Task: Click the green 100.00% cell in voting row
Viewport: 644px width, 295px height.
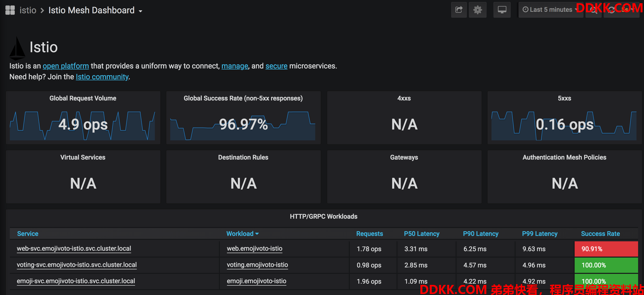Action: pos(606,265)
